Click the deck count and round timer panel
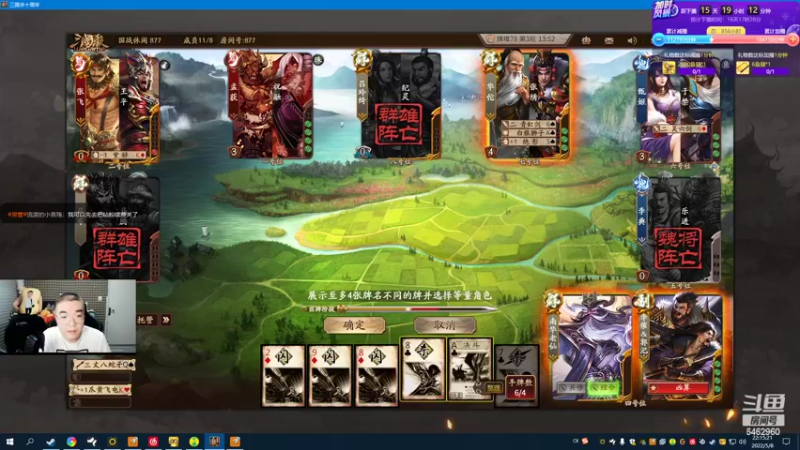Screen dimensions: 800x450 click(526, 39)
